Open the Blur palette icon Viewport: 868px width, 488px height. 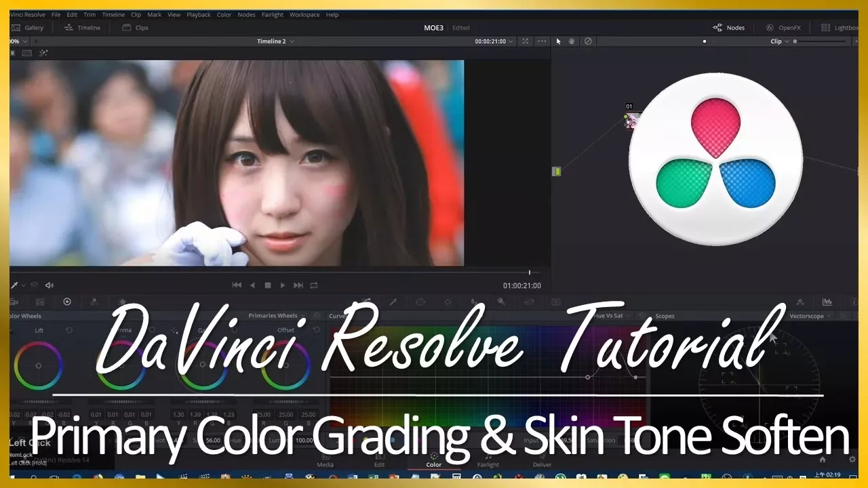click(x=474, y=302)
